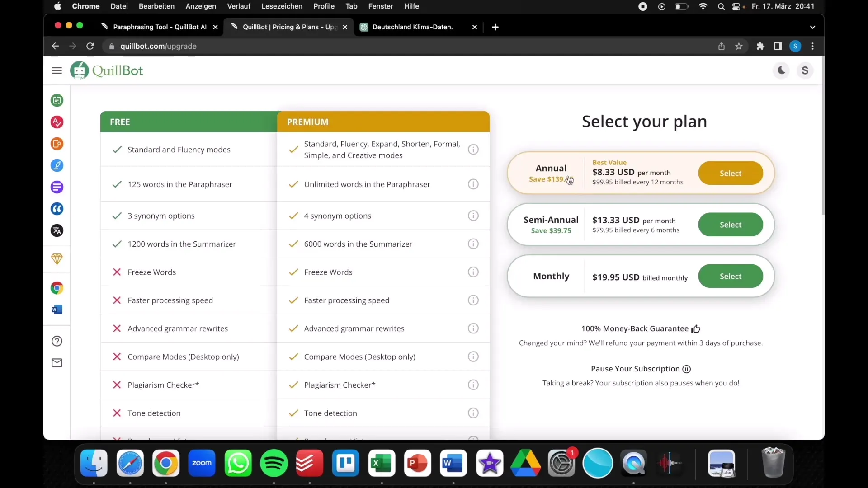Image resolution: width=868 pixels, height=488 pixels.
Task: Click the QuillBot logo
Action: [107, 70]
